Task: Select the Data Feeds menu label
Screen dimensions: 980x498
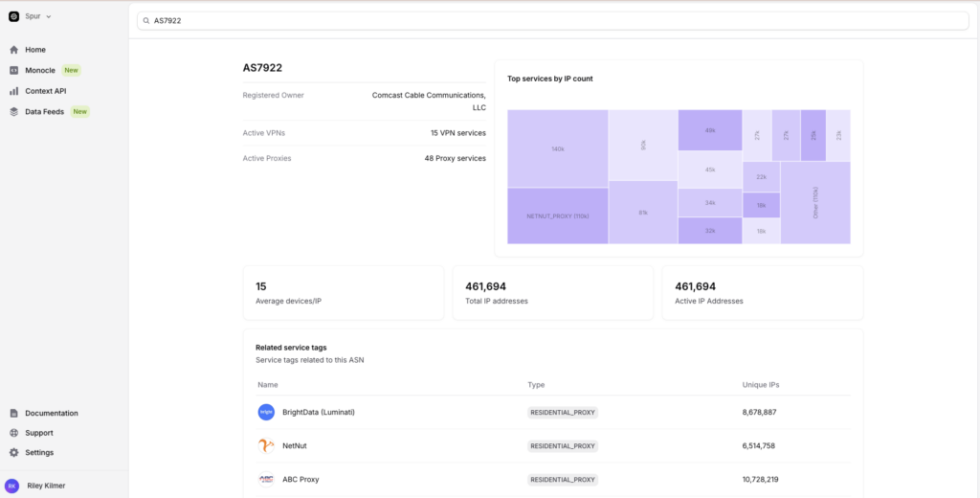Action: (x=45, y=112)
